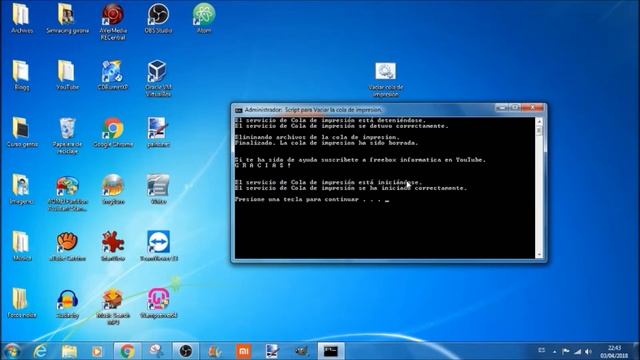Image resolution: width=640 pixels, height=360 pixels.
Task: Open the volume speaker tray icon
Action: pos(588,351)
